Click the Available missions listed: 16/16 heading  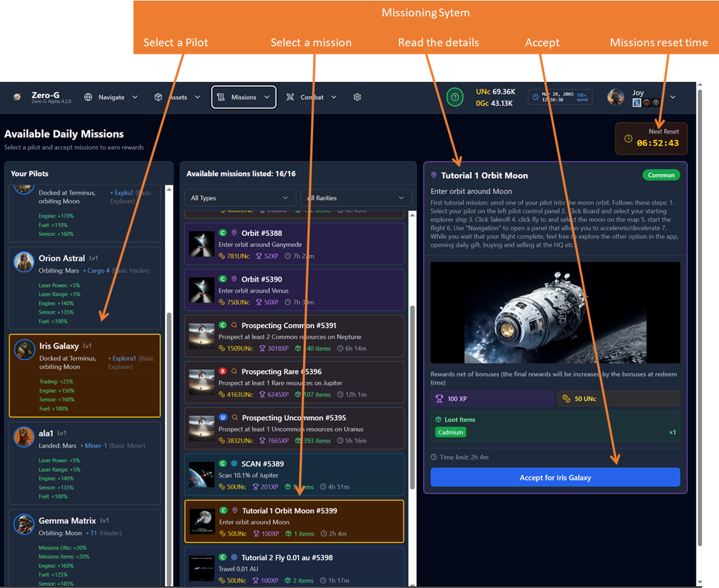point(241,174)
